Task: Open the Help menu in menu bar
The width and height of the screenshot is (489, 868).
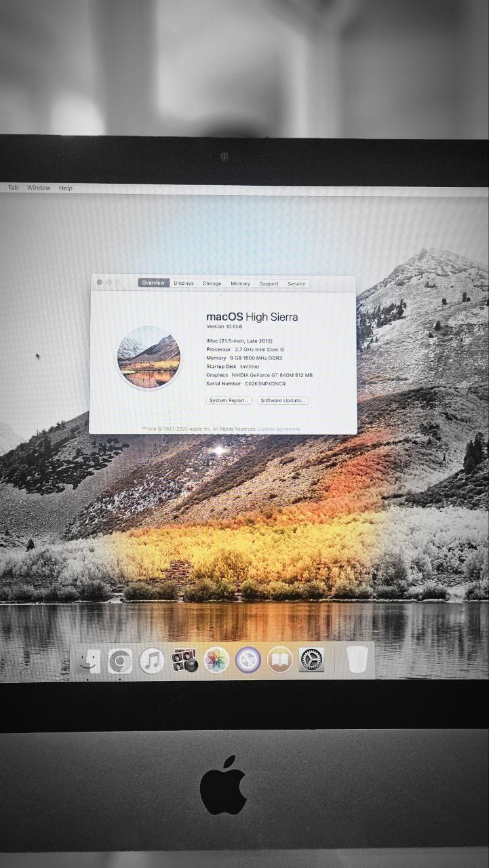Action: [65, 188]
